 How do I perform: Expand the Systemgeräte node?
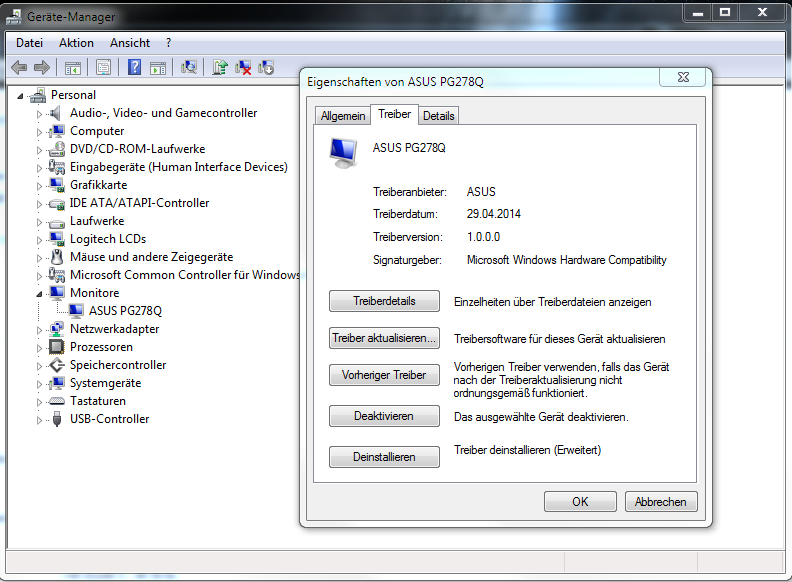tap(39, 384)
